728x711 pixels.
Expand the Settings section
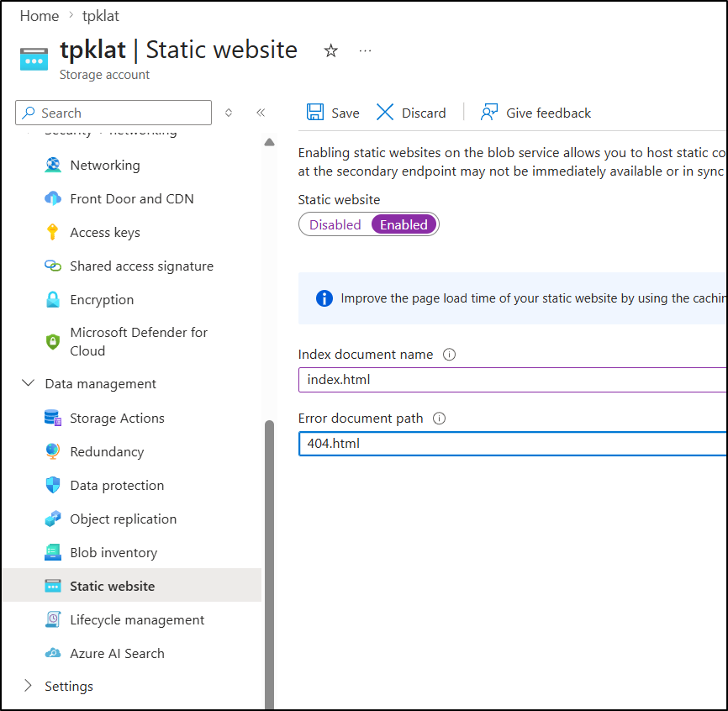tap(28, 687)
